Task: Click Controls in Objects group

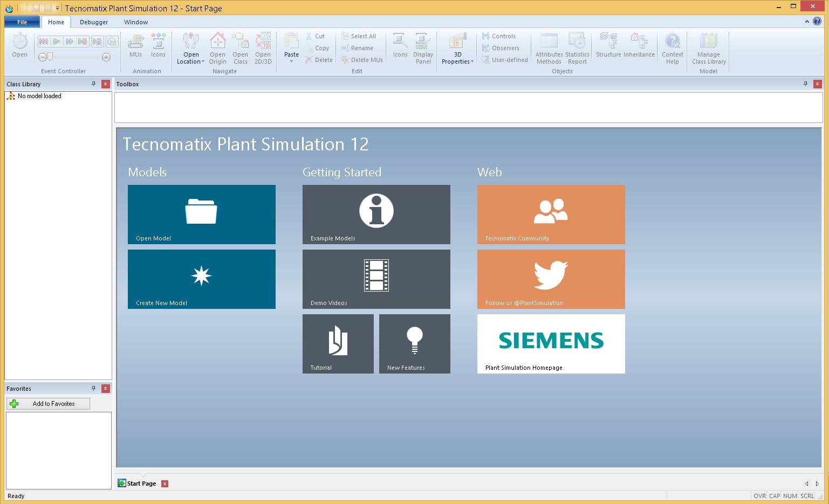Action: click(499, 36)
